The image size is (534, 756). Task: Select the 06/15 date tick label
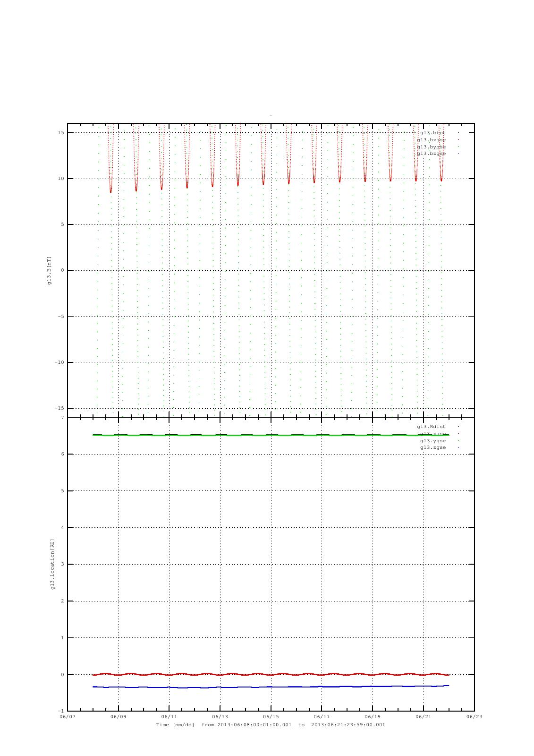pyautogui.click(x=271, y=717)
